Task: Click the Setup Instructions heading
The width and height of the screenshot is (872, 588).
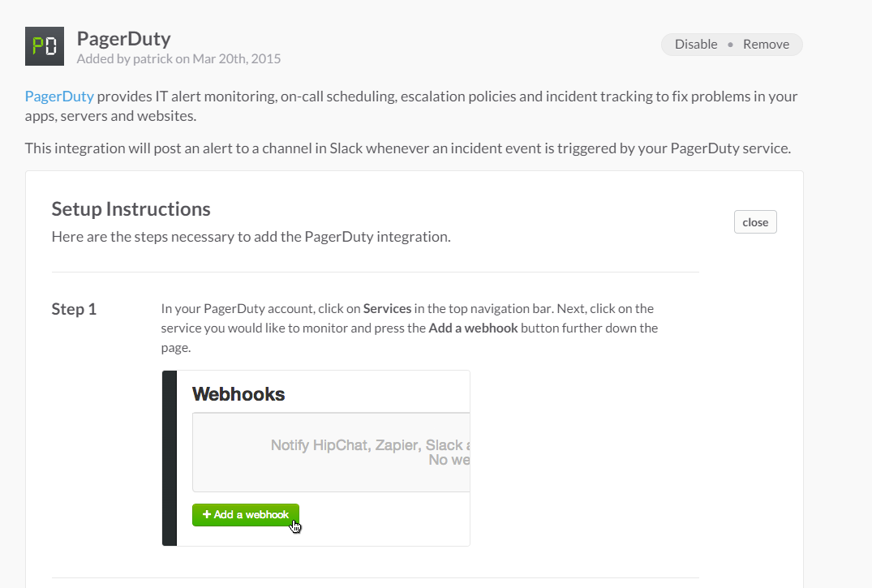Action: [131, 208]
